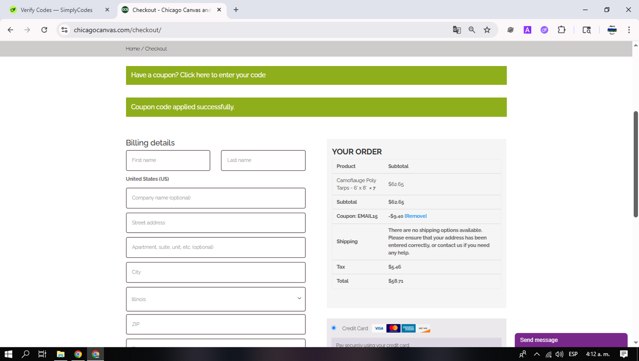This screenshot has height=361, width=639.
Task: Click the Company name (optional) field
Action: [x=216, y=198]
